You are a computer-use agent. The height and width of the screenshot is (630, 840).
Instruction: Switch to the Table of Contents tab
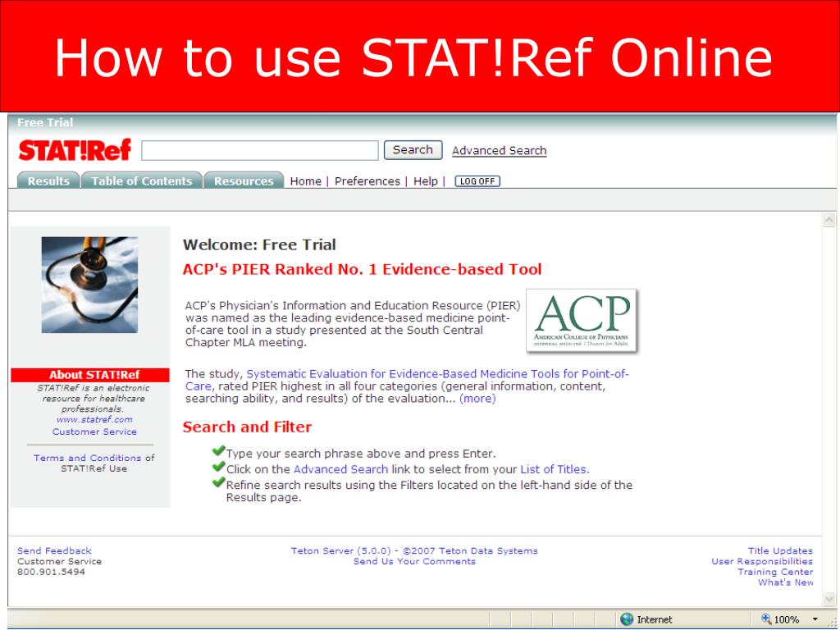click(141, 180)
